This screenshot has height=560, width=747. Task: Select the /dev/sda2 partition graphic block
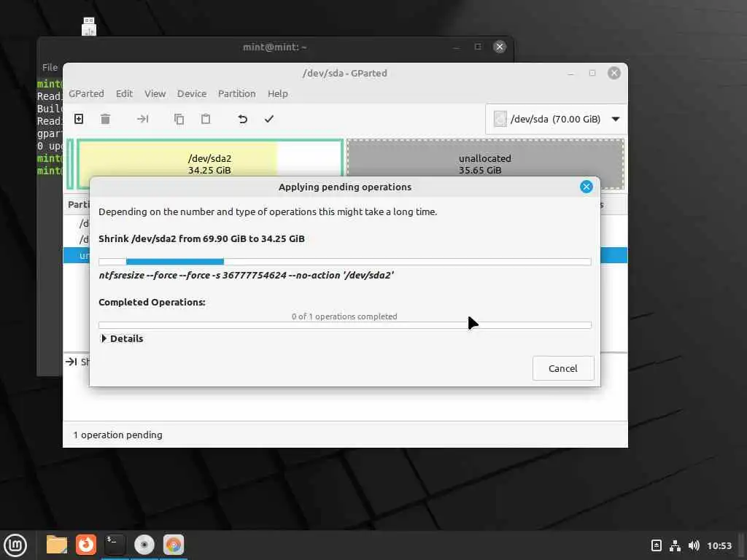tap(209, 158)
